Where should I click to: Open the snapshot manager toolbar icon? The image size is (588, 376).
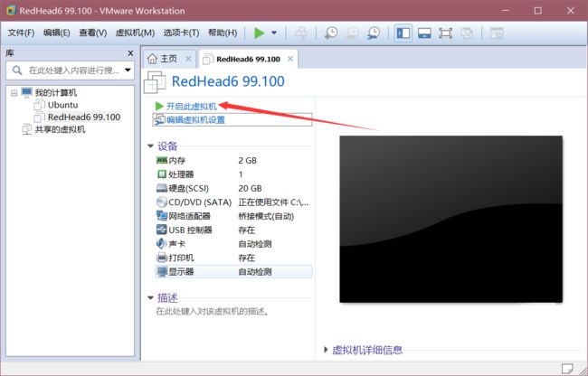click(374, 33)
